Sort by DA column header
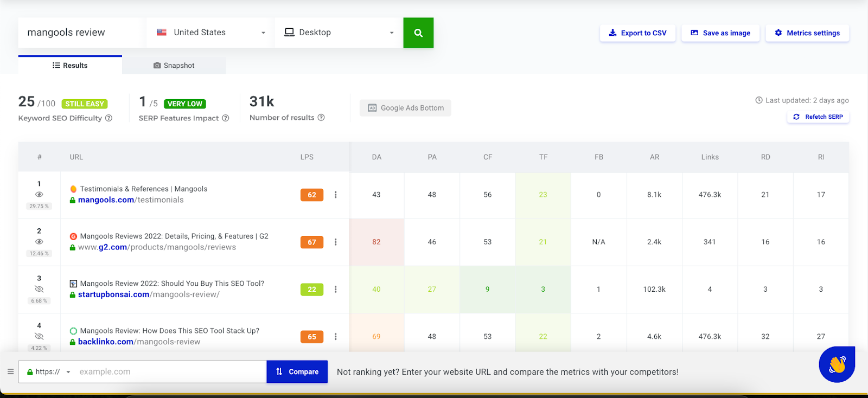 pos(376,157)
